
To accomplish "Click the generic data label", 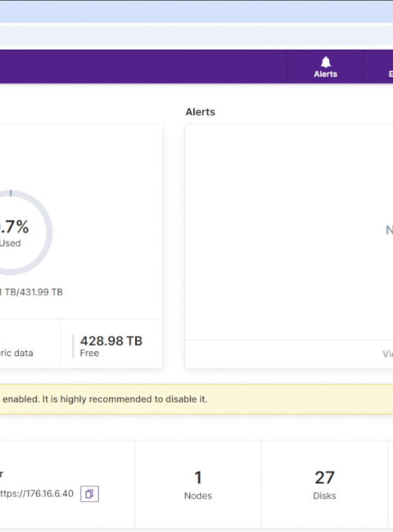I will coord(16,354).
